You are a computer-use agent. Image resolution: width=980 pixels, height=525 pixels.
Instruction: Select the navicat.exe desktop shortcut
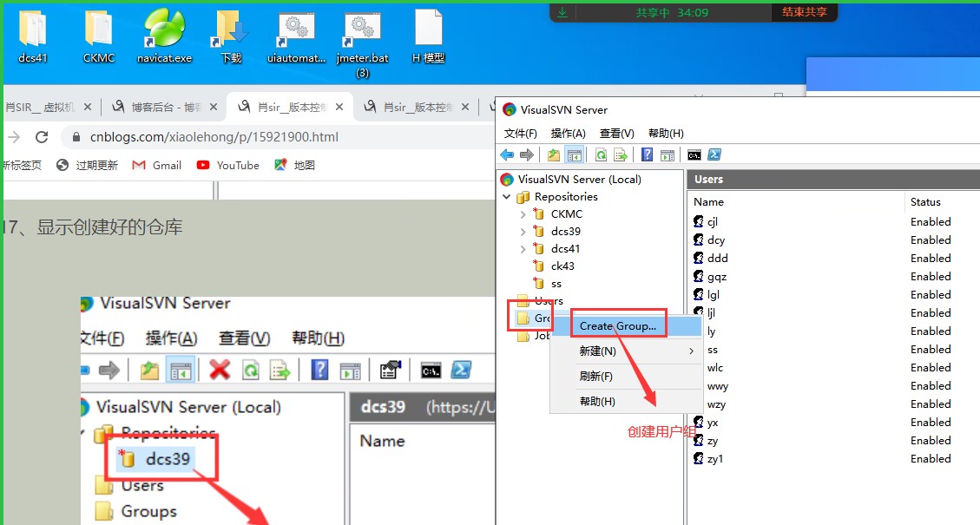click(x=164, y=36)
